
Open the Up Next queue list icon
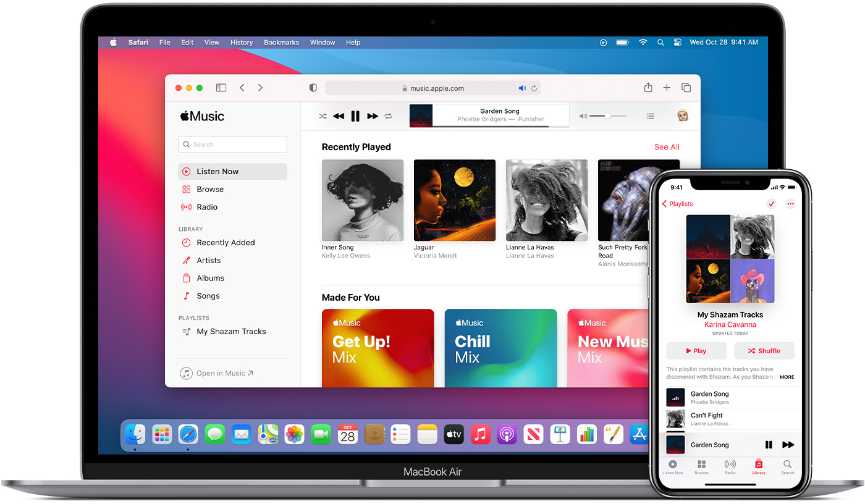pyautogui.click(x=650, y=115)
